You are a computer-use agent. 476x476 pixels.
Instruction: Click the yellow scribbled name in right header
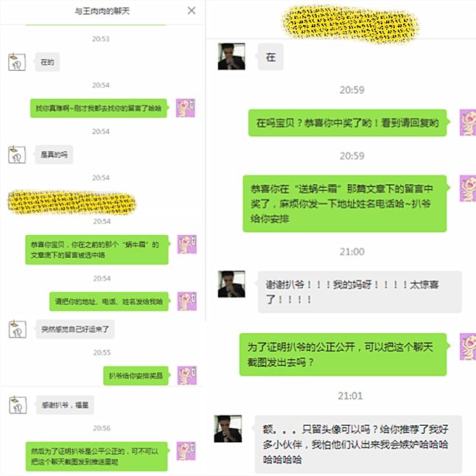[350, 24]
